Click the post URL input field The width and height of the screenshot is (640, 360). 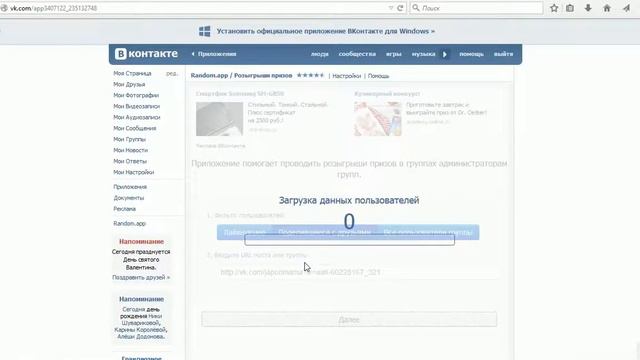pyautogui.click(x=357, y=272)
